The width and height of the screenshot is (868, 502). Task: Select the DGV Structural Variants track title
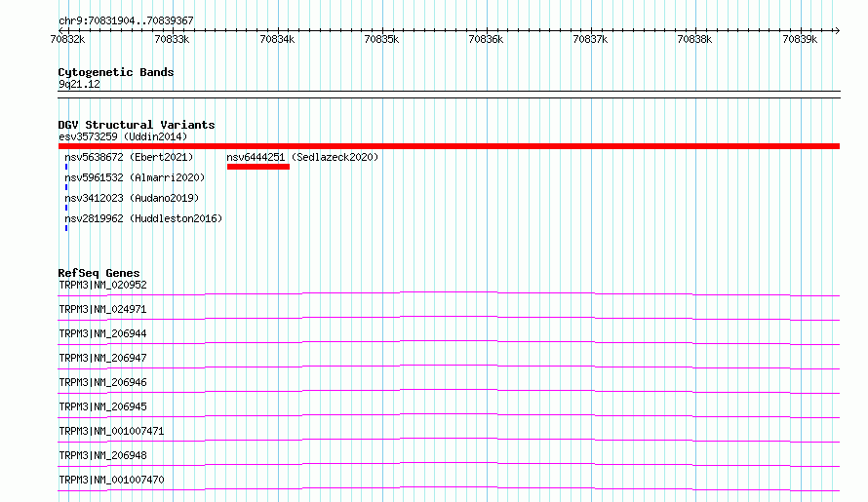(x=137, y=125)
